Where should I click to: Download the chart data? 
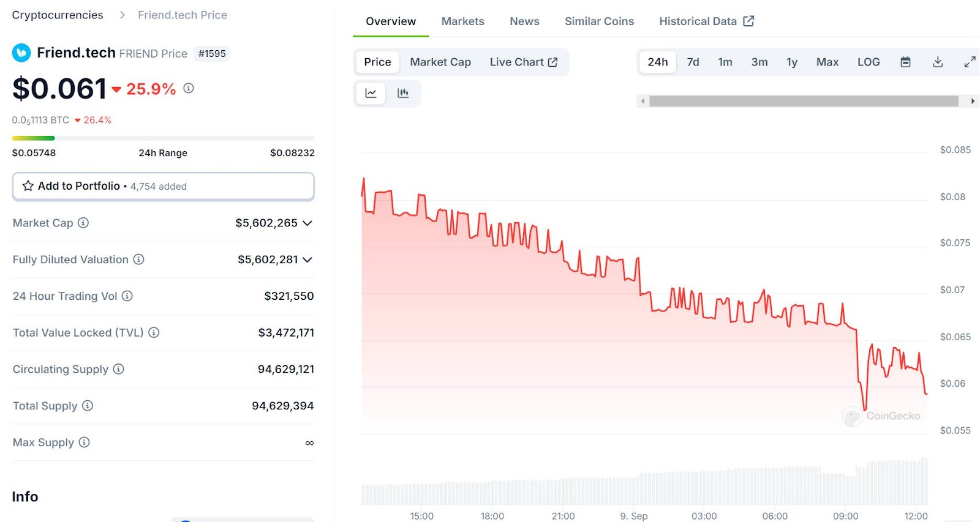click(938, 62)
